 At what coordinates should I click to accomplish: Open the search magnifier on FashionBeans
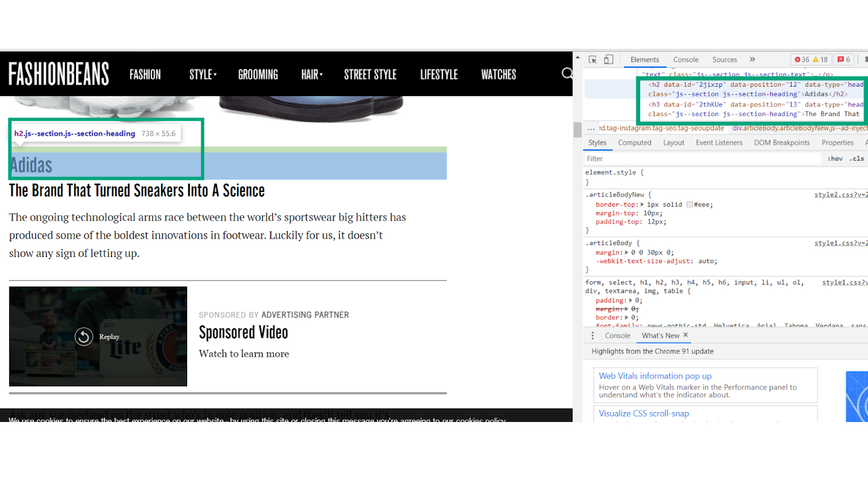tap(567, 73)
